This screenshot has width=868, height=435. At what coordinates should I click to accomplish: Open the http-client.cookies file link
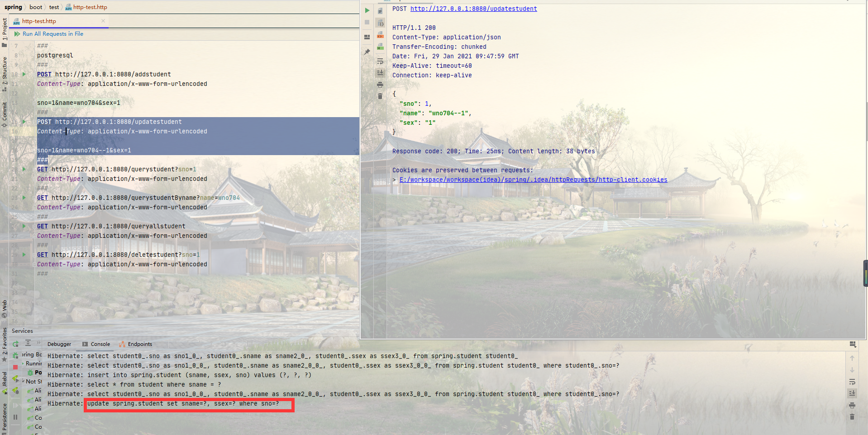(533, 180)
